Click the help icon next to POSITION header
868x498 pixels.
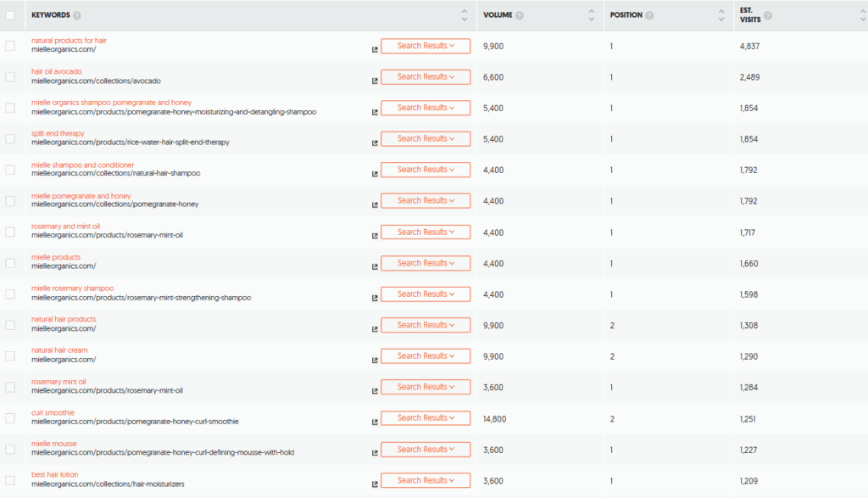[x=649, y=15]
